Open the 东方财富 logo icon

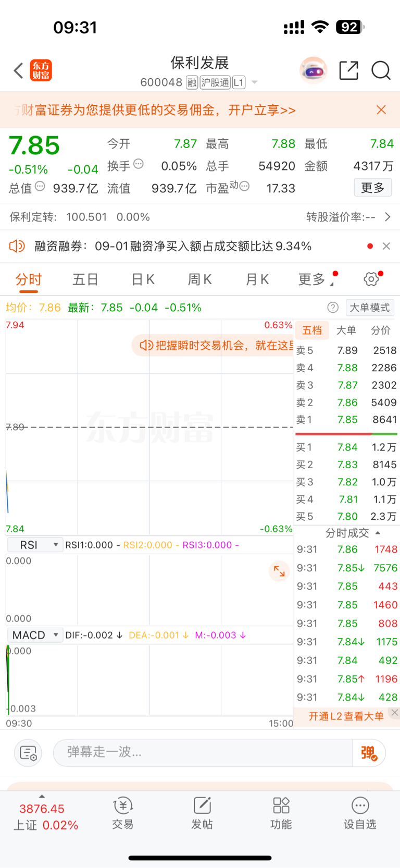pyautogui.click(x=41, y=70)
